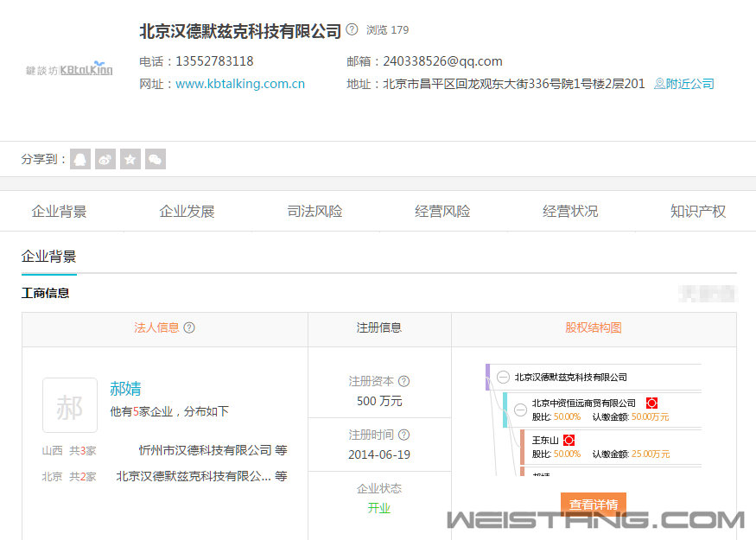
Task: Select the 企业背景 section tab with underline
Action: point(48,257)
